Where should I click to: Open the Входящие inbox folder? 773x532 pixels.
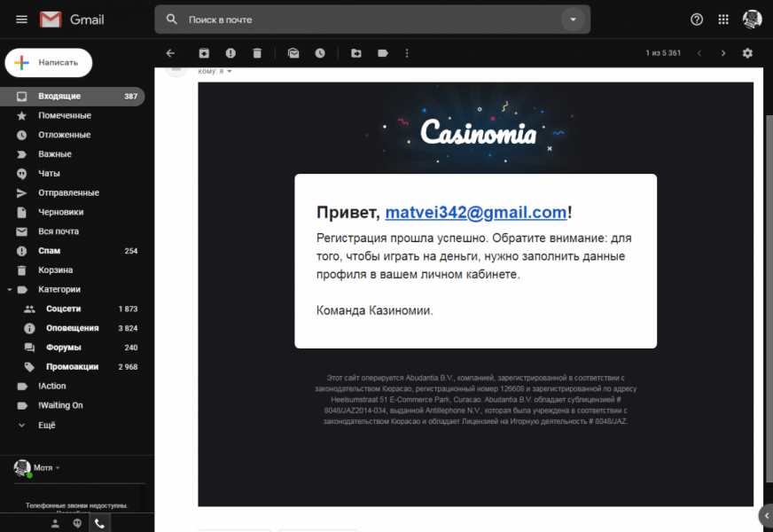(x=72, y=96)
